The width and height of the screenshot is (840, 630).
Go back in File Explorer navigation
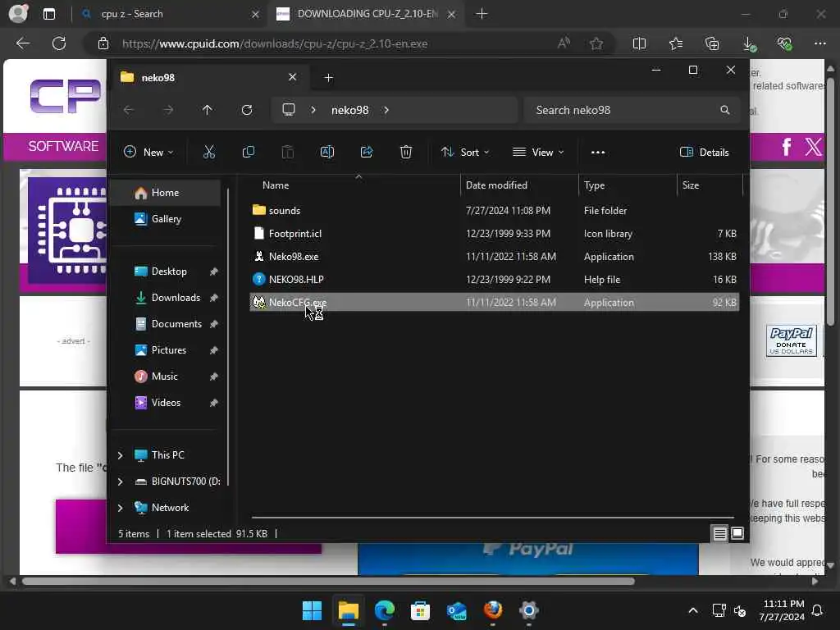(x=129, y=110)
